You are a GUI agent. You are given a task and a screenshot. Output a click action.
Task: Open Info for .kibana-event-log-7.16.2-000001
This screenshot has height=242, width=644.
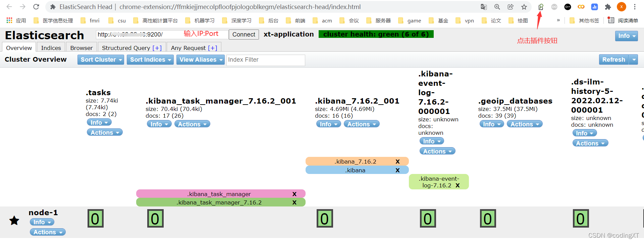pyautogui.click(x=432, y=141)
